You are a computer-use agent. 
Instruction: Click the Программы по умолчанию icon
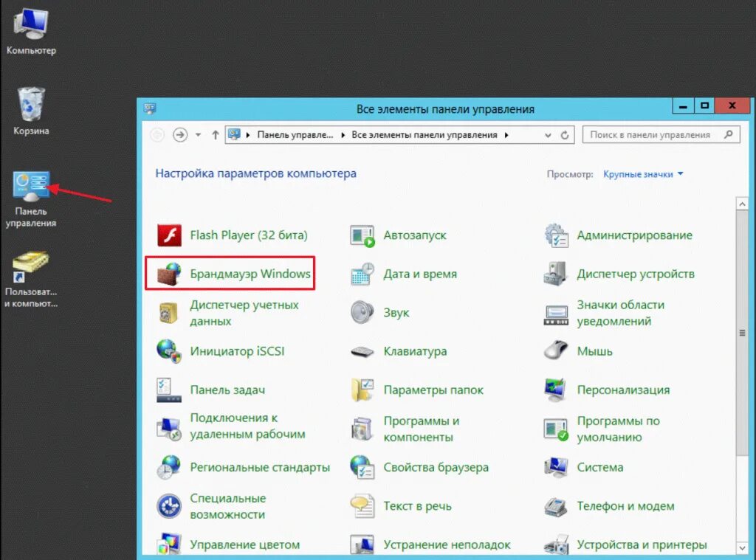556,429
